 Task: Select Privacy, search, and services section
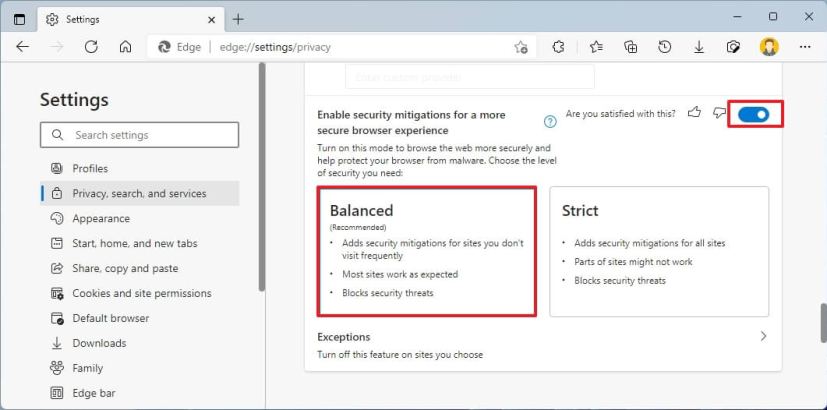coord(139,194)
